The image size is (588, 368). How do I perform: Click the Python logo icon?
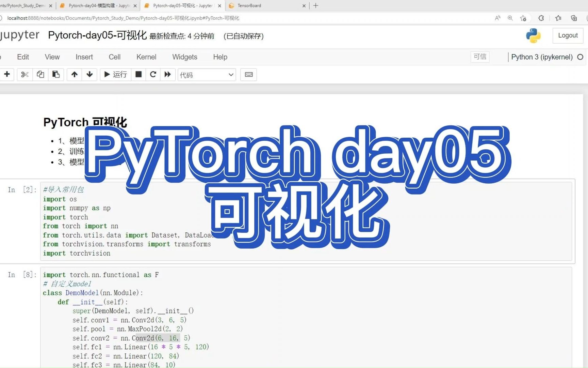point(533,35)
